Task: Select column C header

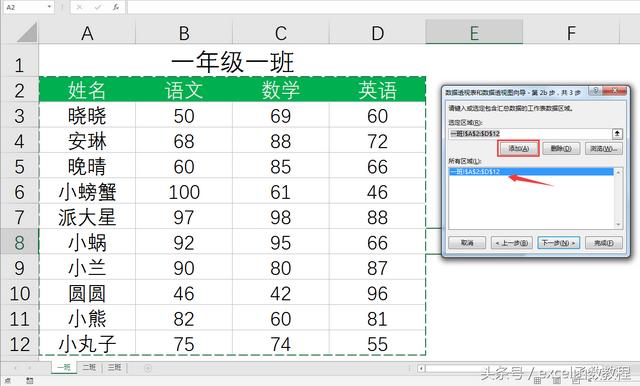Action: tap(280, 33)
